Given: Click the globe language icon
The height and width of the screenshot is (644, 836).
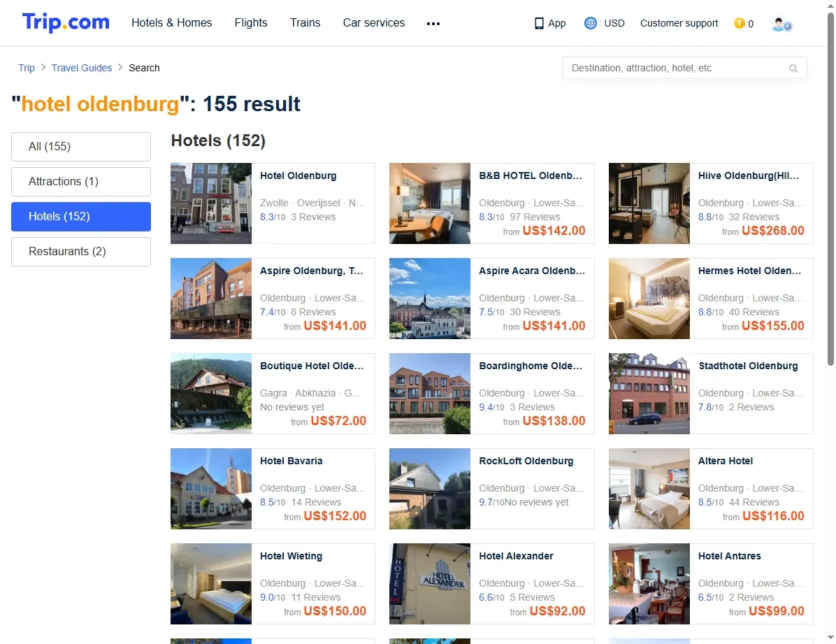Looking at the screenshot, I should point(590,24).
